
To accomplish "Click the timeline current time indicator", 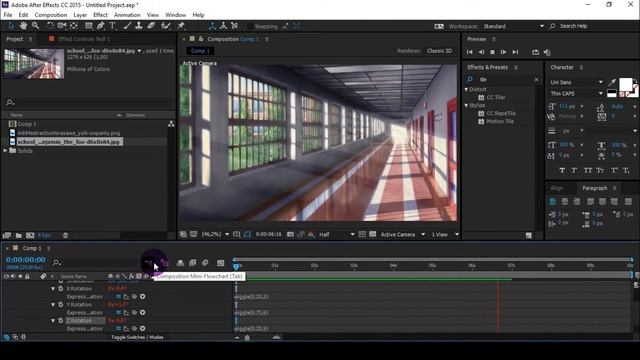I will (236, 267).
